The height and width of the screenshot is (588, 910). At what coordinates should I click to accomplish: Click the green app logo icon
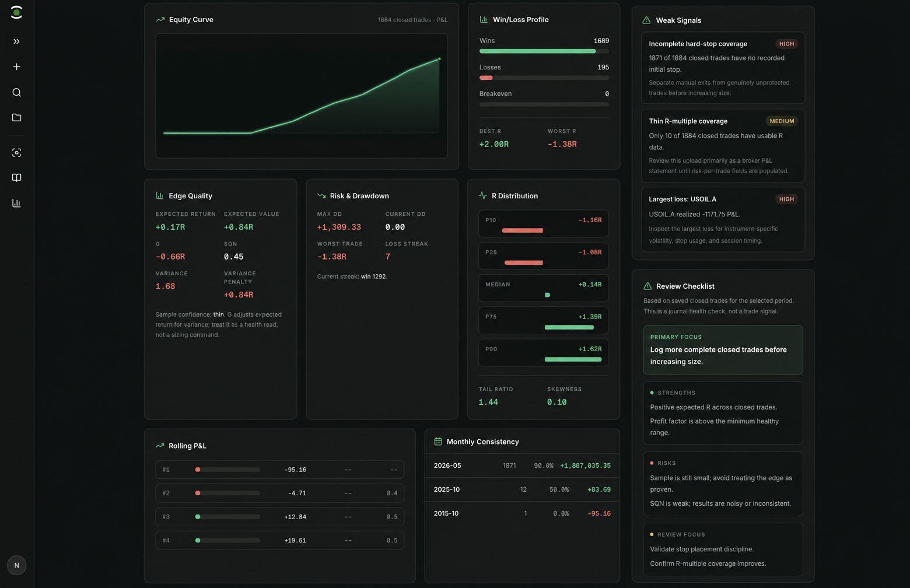pyautogui.click(x=16, y=12)
